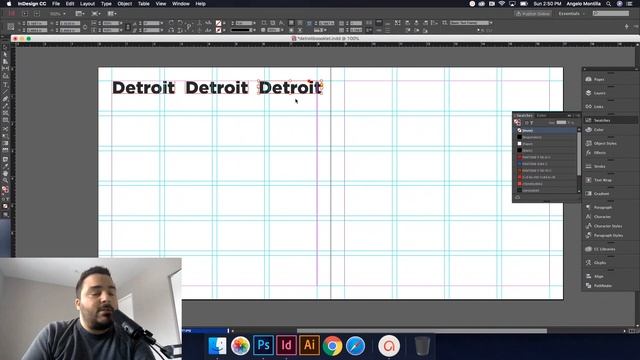Open the Paragraph Styles panel
This screenshot has height=360, width=640.
[x=608, y=236]
